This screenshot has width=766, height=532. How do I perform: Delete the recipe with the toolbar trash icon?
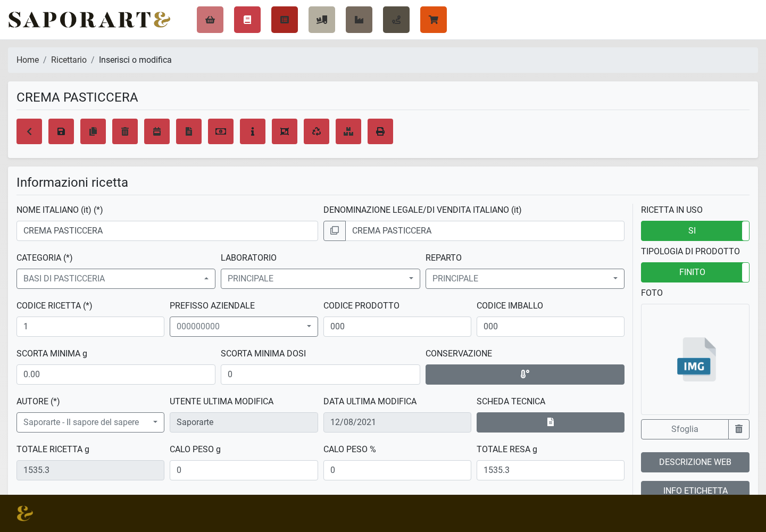[x=125, y=131]
